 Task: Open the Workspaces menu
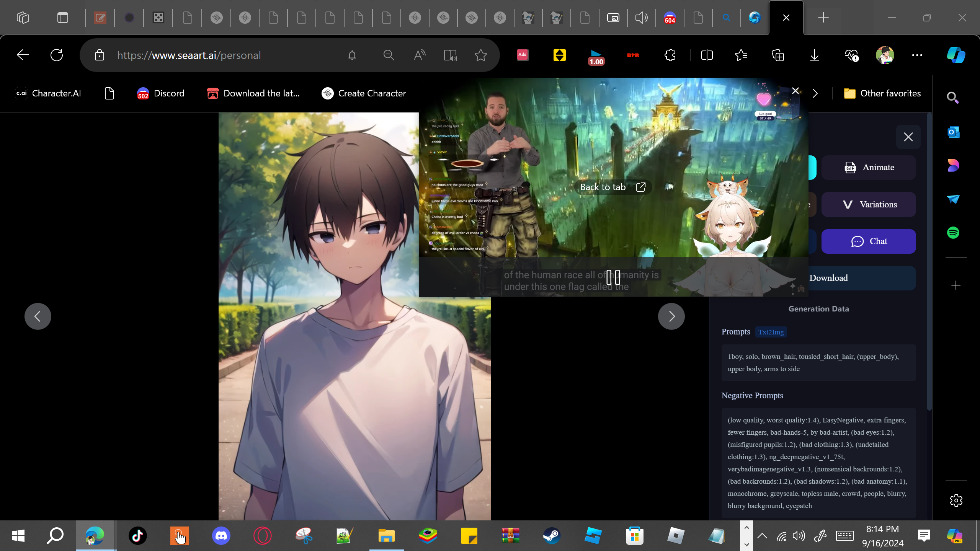pyautogui.click(x=23, y=18)
